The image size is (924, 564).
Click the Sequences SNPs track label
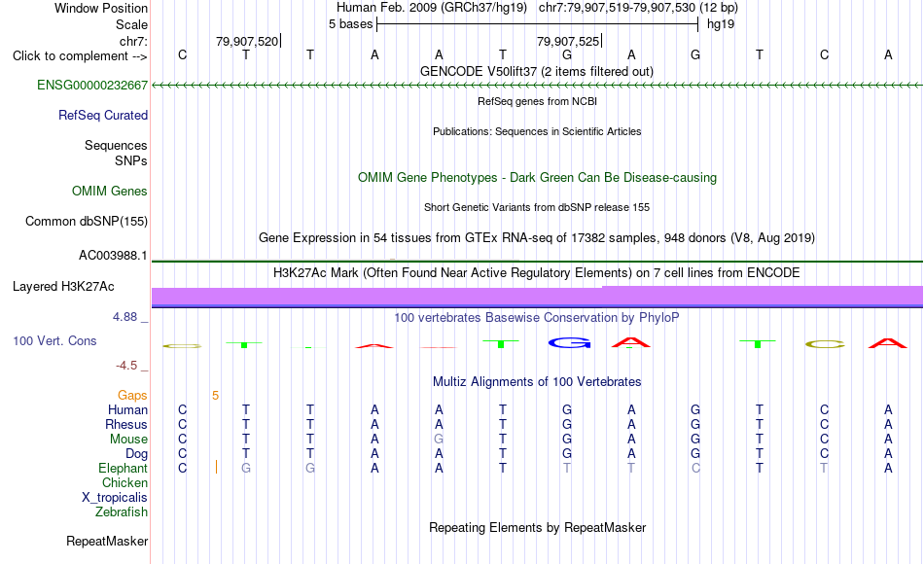(x=116, y=153)
